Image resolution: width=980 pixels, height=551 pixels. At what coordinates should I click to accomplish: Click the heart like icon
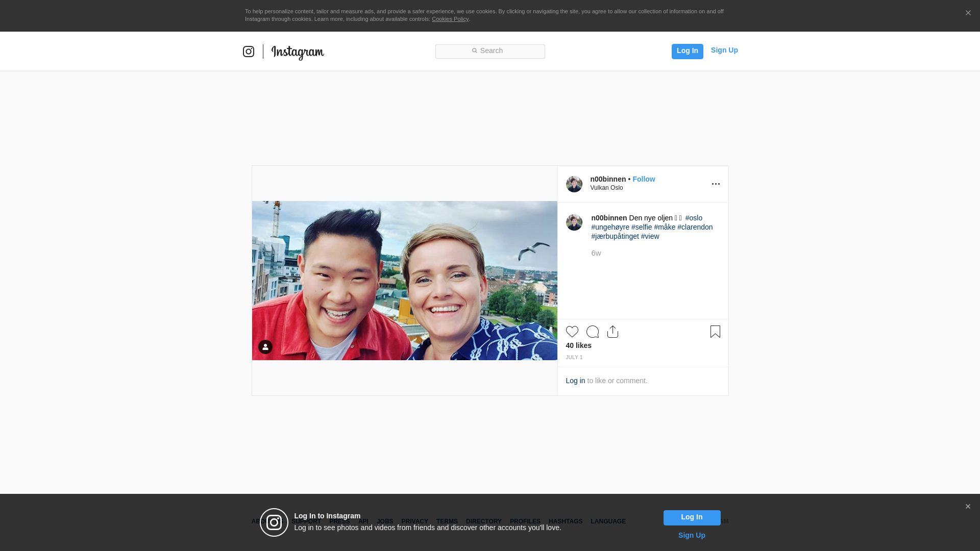572,332
